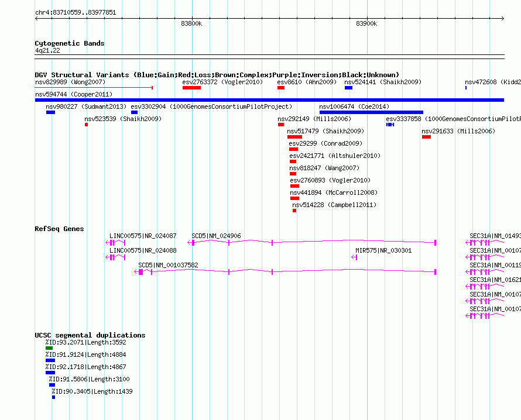Select the SCD5|NM_024906 transcript label

pyautogui.click(x=217, y=236)
